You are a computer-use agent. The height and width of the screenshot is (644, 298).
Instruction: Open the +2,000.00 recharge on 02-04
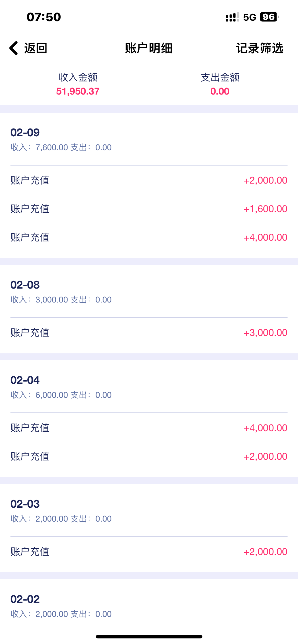pyautogui.click(x=149, y=456)
